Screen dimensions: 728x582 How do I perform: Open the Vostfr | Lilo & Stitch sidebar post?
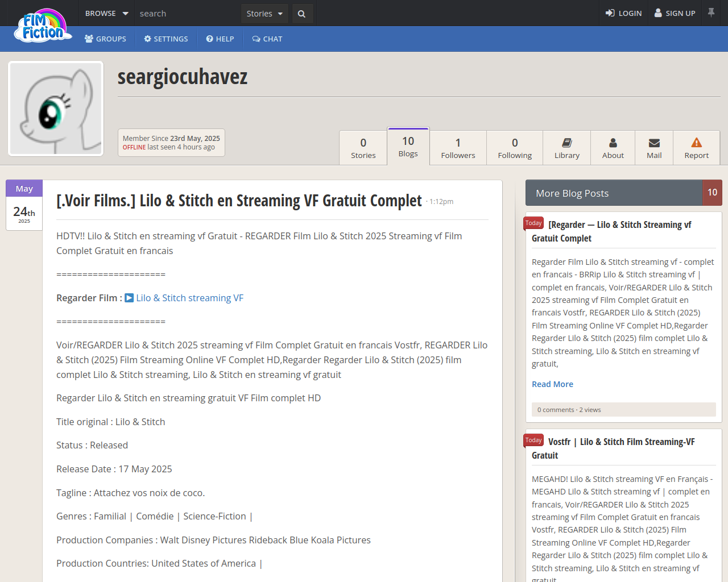pos(613,448)
